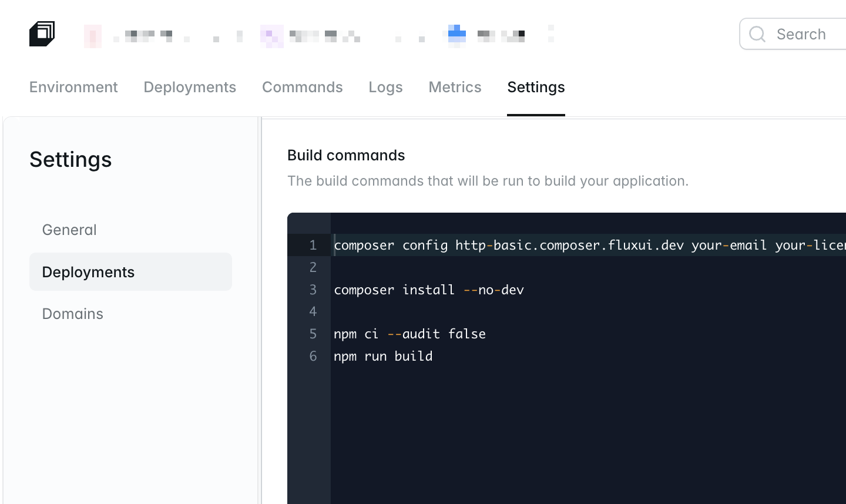Viewport: 846px width, 504px height.
Task: Click the application logo icon
Action: pyautogui.click(x=42, y=33)
